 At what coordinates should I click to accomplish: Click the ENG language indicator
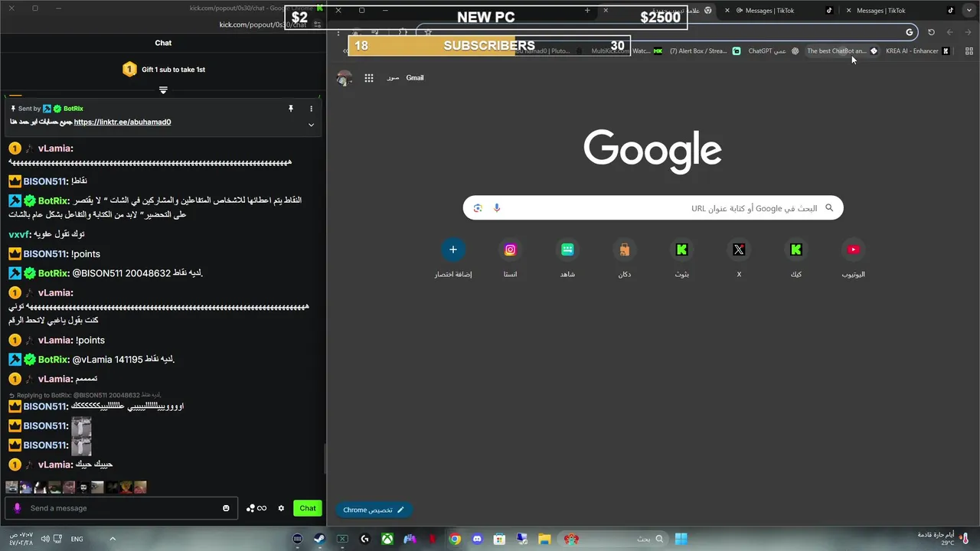click(x=77, y=539)
